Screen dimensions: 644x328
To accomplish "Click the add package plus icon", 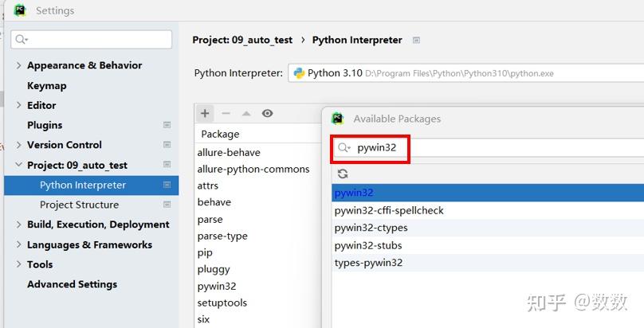I will pos(205,114).
